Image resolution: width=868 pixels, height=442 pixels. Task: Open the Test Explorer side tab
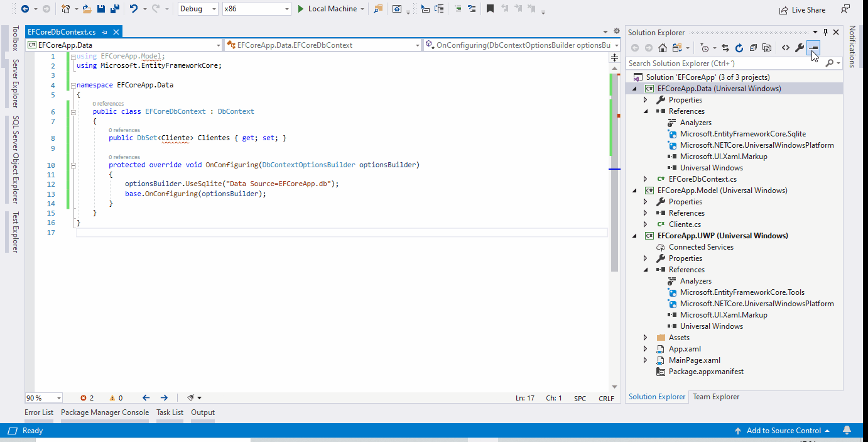tap(16, 232)
